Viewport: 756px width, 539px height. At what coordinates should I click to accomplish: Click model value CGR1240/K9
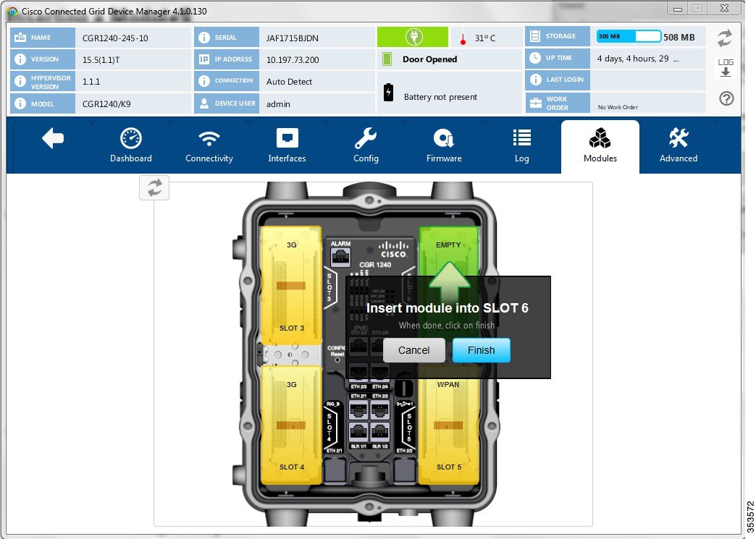click(106, 104)
